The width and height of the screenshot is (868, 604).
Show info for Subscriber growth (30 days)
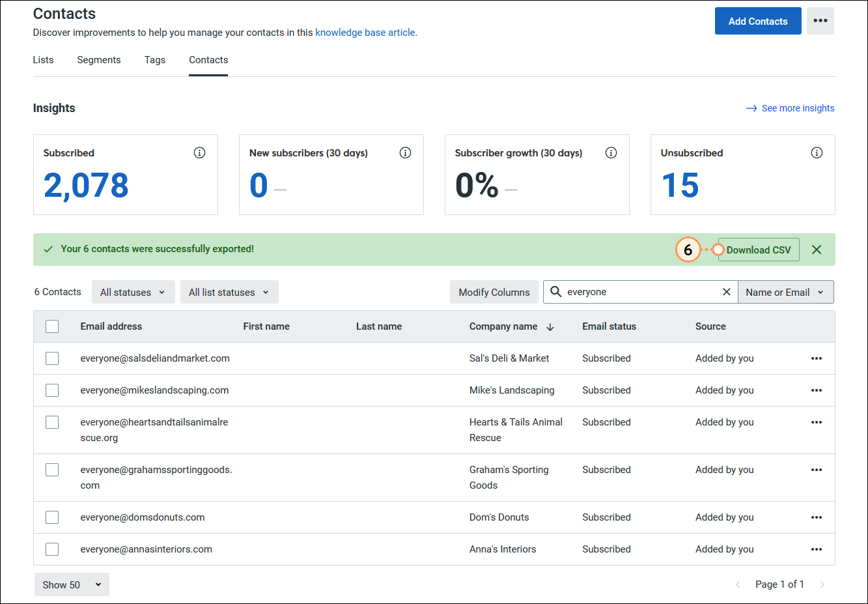pyautogui.click(x=611, y=152)
